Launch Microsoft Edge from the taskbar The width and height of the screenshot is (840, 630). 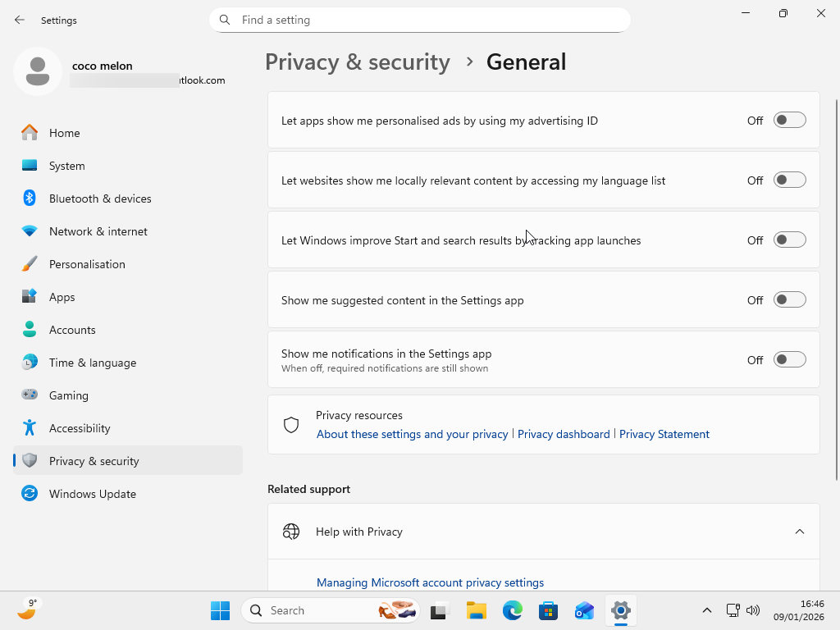coord(512,610)
